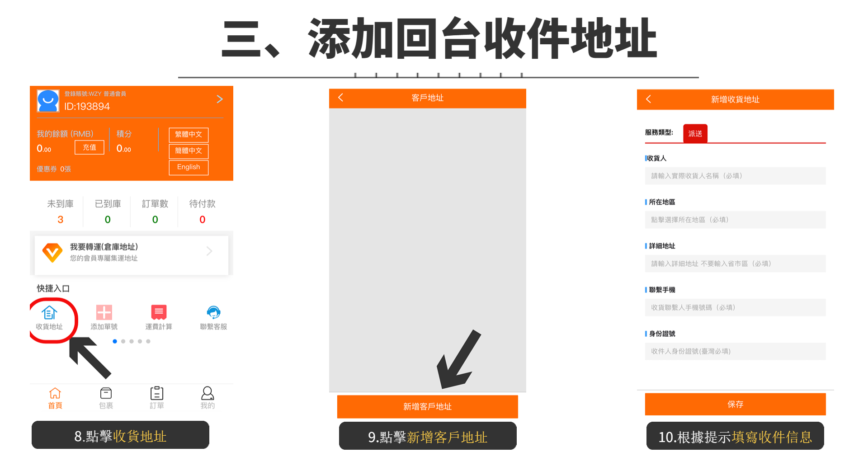This screenshot has height=452, width=868.
Task: Click the 保存 save button
Action: [x=735, y=404]
